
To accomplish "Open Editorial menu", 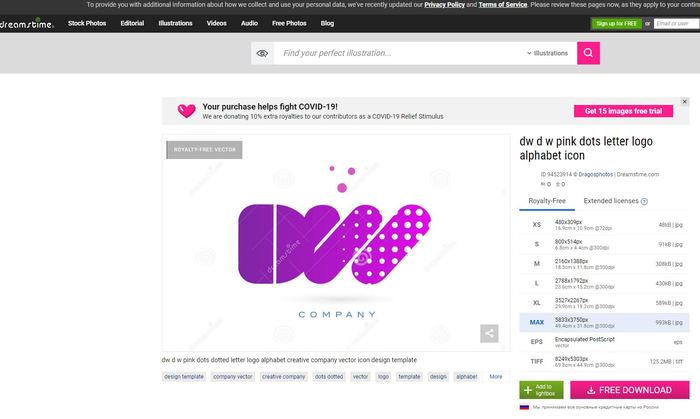I will 132,23.
